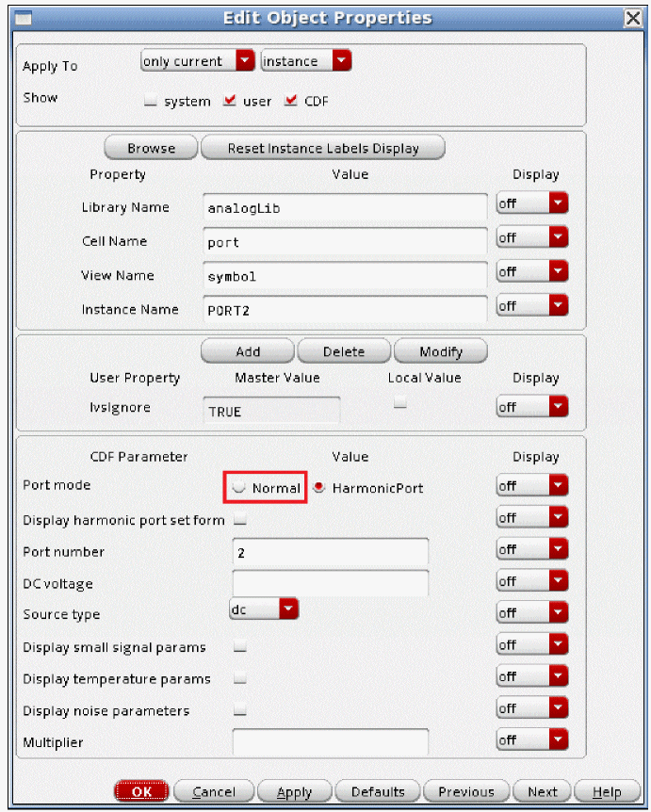Open the 'only current' Apply To dropdown
651x812 pixels.
coord(198,61)
